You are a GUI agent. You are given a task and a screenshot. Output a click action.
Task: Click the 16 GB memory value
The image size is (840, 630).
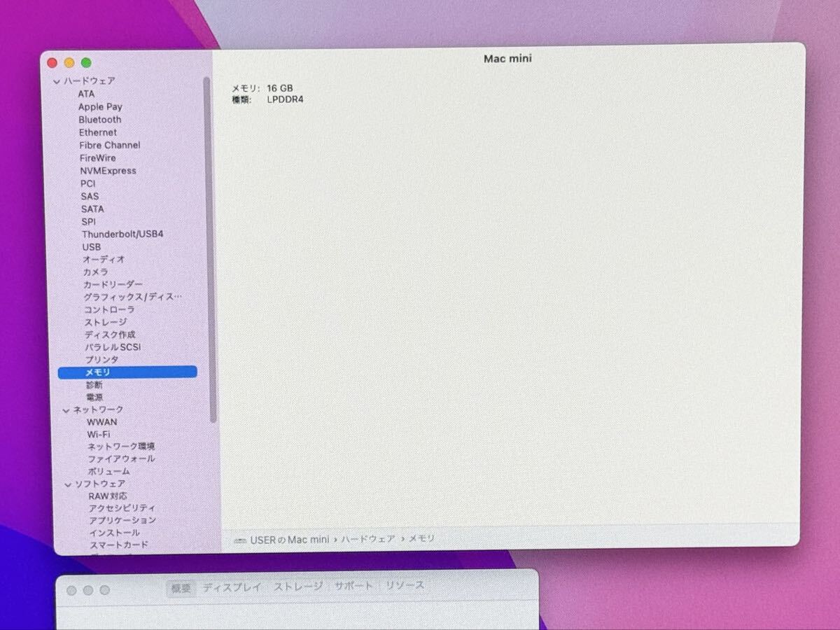click(x=280, y=88)
